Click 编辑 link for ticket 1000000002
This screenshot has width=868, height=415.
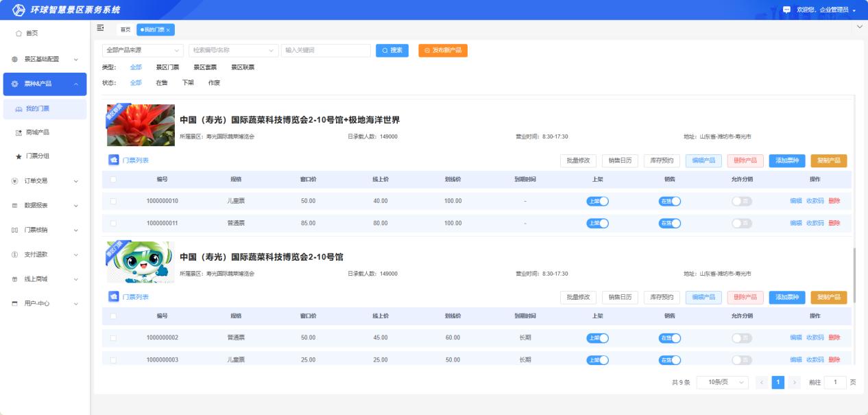tap(796, 337)
